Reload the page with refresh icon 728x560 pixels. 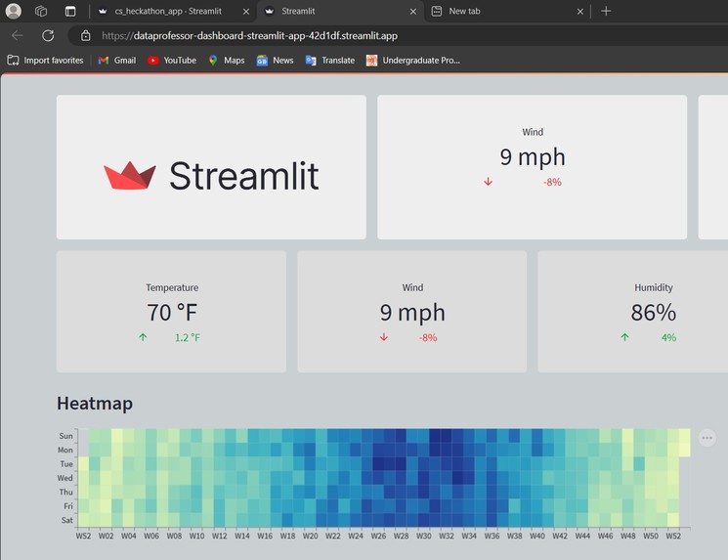(x=48, y=36)
